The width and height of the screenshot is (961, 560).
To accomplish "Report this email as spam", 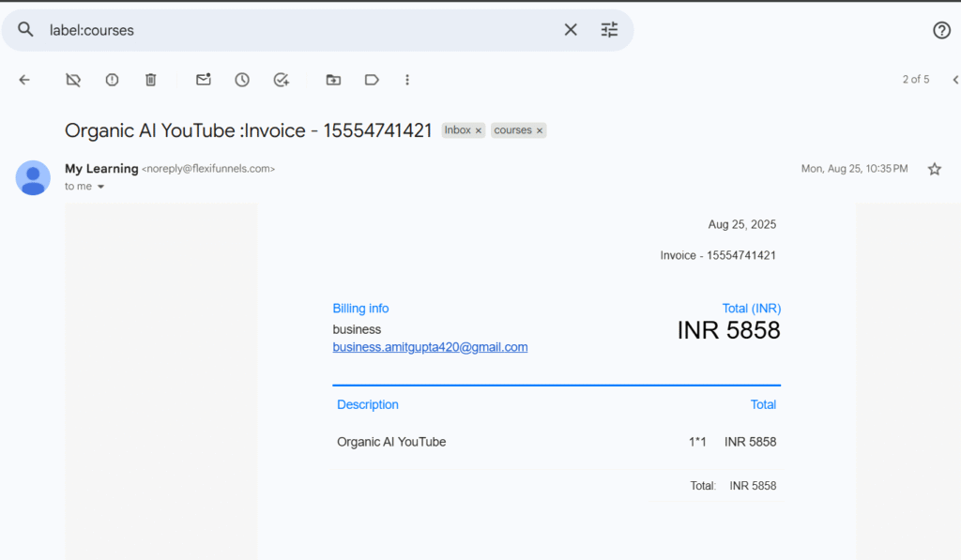I will click(112, 80).
